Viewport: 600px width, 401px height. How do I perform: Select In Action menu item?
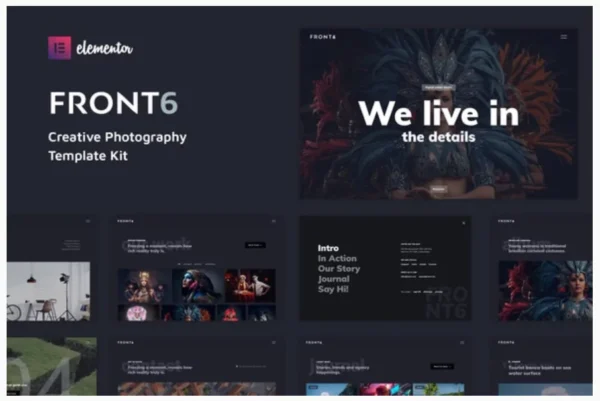click(x=337, y=258)
